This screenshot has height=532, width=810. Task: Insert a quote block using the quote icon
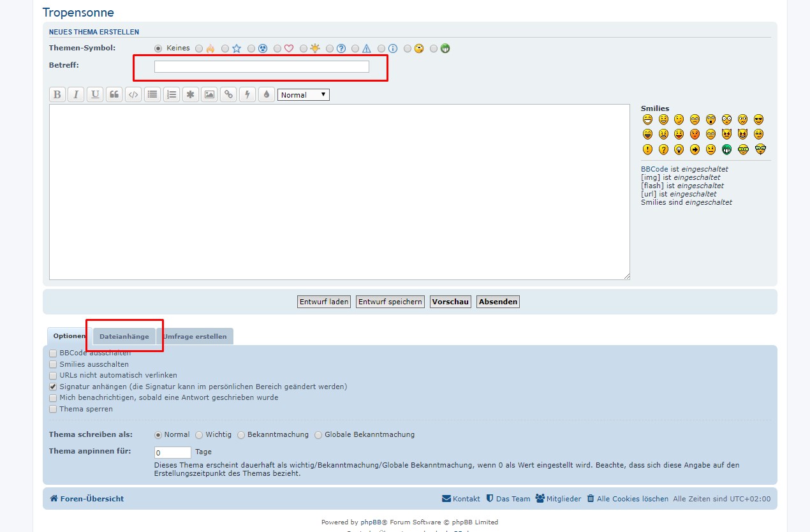point(114,94)
